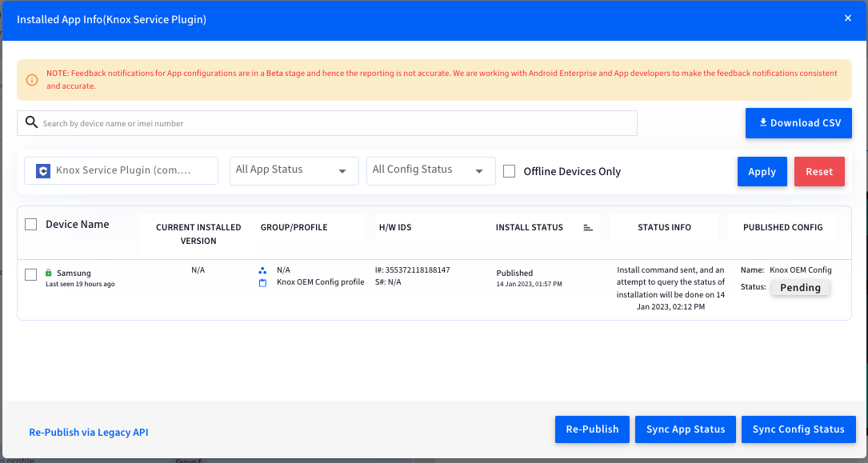Click the Download CSV button
The width and height of the screenshot is (868, 463).
798,123
